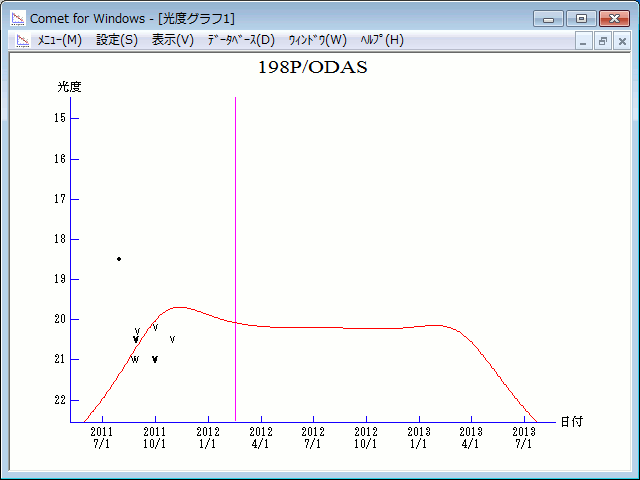Click the 日付 horizontal axis label
Screen dimensions: 640x480
571,422
